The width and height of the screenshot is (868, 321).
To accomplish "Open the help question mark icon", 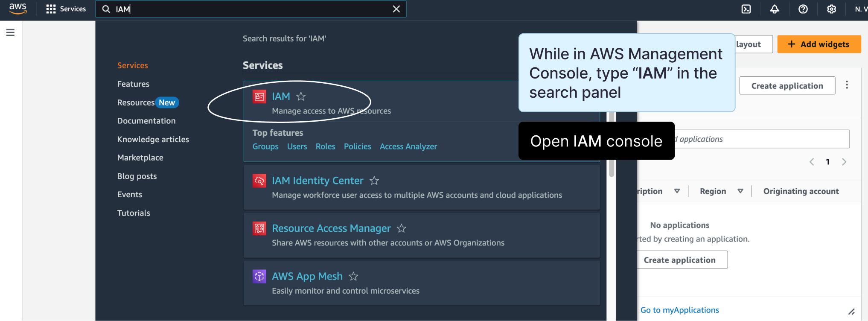I will [x=803, y=9].
